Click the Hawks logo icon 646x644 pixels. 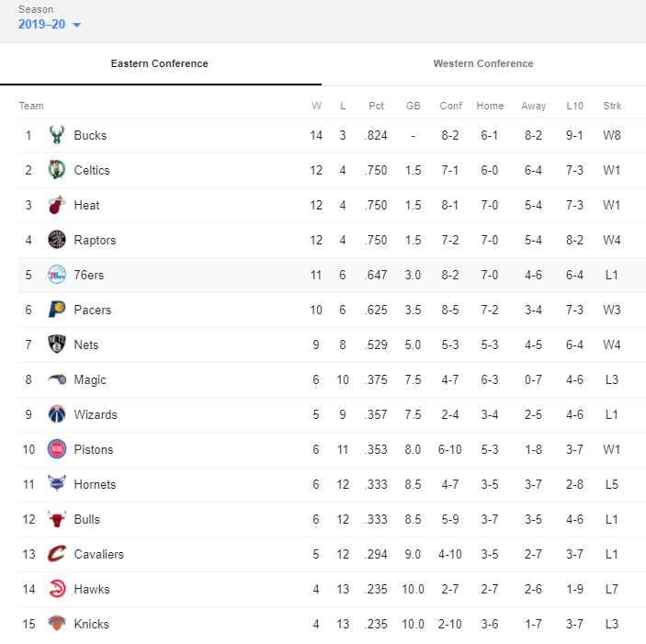(x=57, y=589)
